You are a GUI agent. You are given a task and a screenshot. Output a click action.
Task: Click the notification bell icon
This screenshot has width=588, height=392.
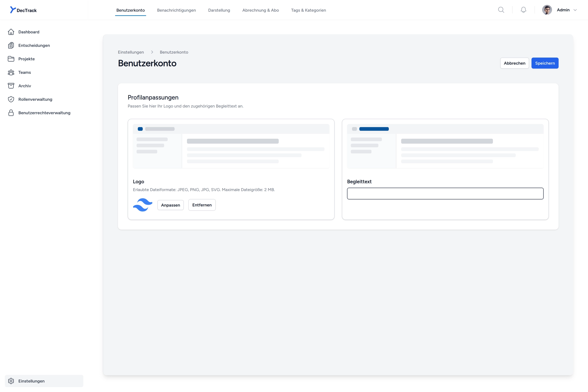(523, 10)
